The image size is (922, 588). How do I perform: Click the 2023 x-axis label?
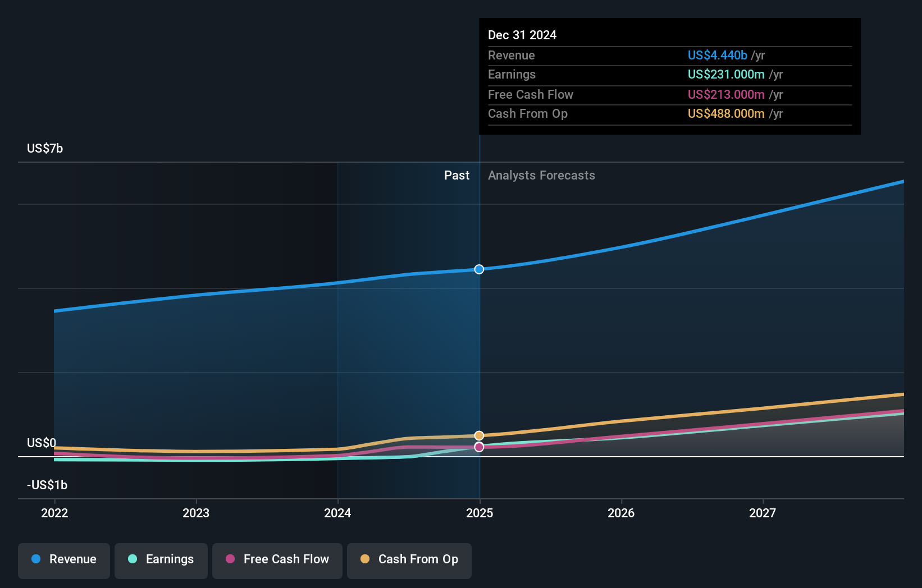pos(196,513)
